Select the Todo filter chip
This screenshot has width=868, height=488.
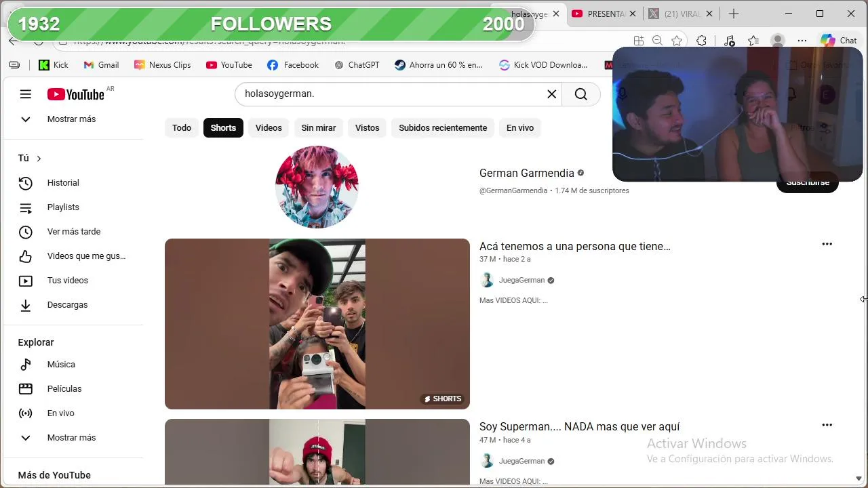pos(182,128)
